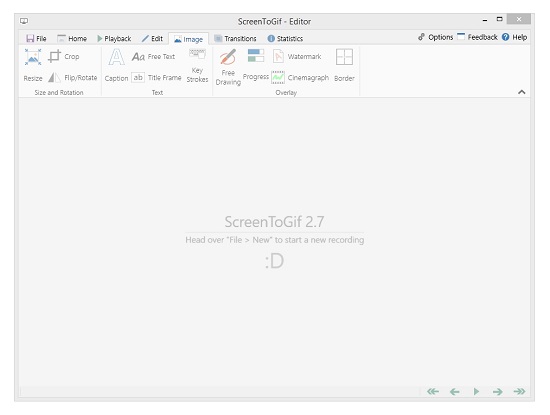The height and width of the screenshot is (415, 550).
Task: Open the Statistics tab
Action: (x=285, y=39)
